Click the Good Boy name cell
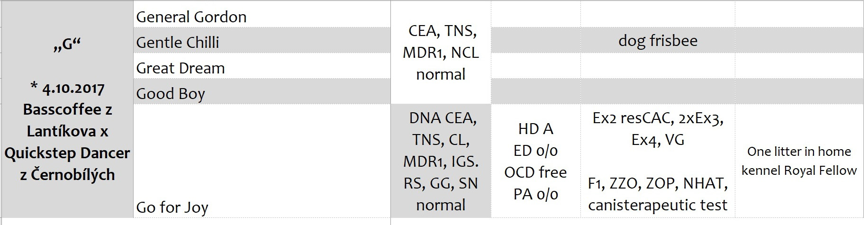 point(171,94)
